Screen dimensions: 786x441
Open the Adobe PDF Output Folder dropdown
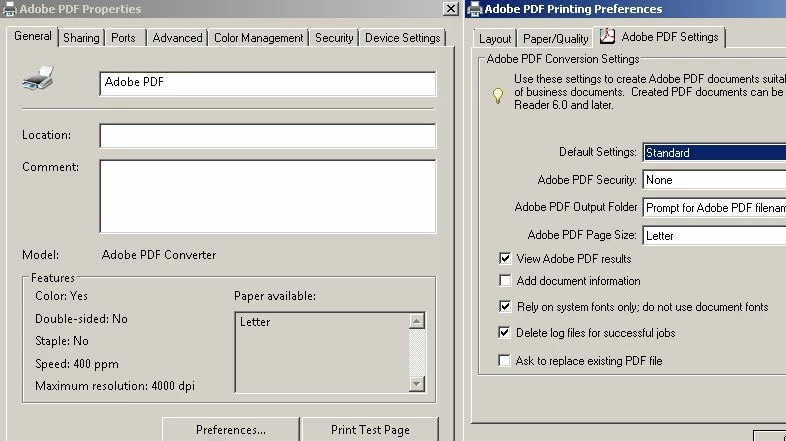pyautogui.click(x=714, y=207)
